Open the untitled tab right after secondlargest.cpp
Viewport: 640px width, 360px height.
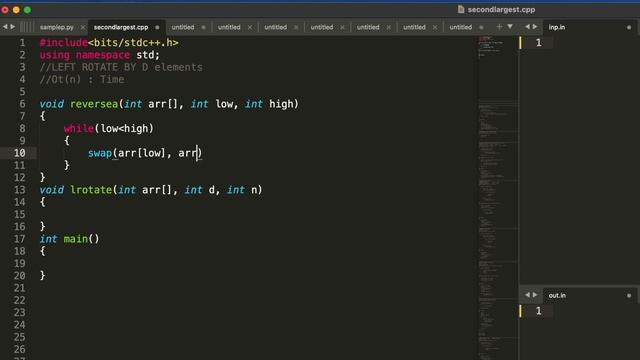tap(183, 27)
